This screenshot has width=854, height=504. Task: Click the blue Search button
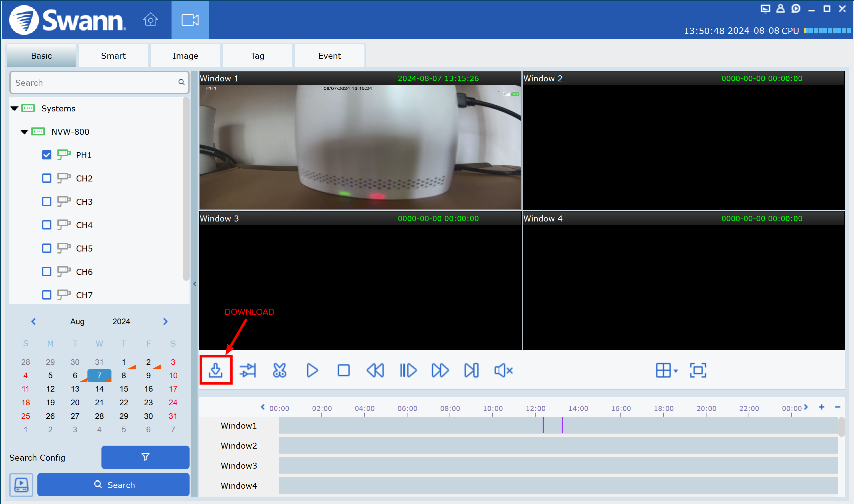pyautogui.click(x=113, y=485)
